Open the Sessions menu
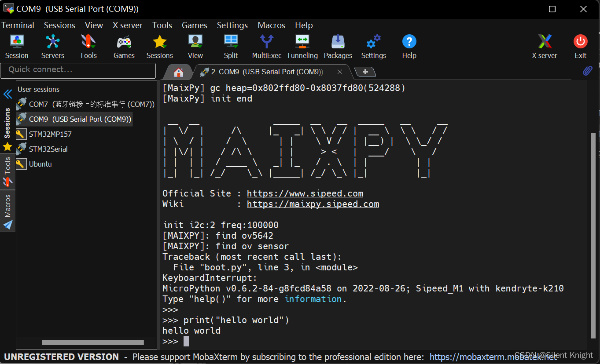Screen dimensions: 600x364 [x=59, y=25]
